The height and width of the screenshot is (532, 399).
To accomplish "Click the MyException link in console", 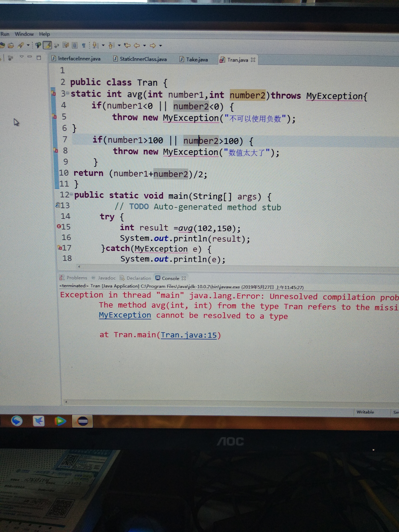I will [125, 315].
